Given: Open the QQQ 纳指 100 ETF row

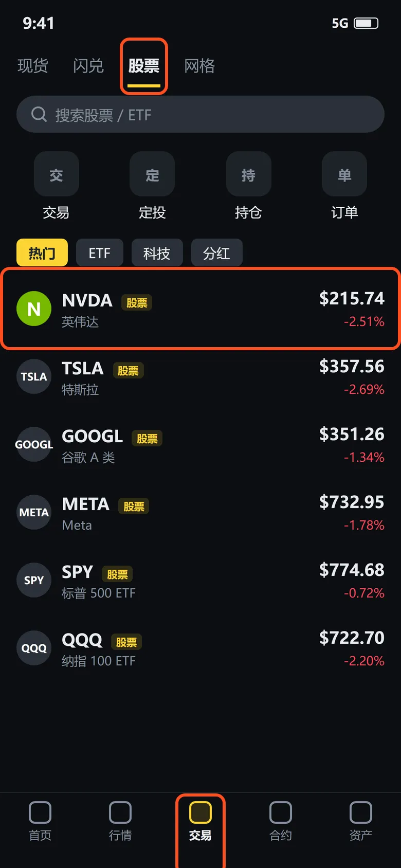Looking at the screenshot, I should tap(200, 648).
